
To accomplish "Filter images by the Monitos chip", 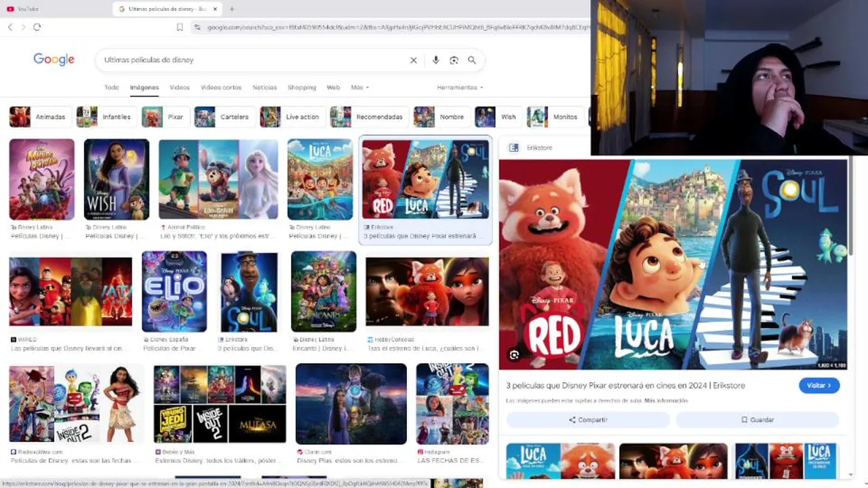I will tap(555, 117).
